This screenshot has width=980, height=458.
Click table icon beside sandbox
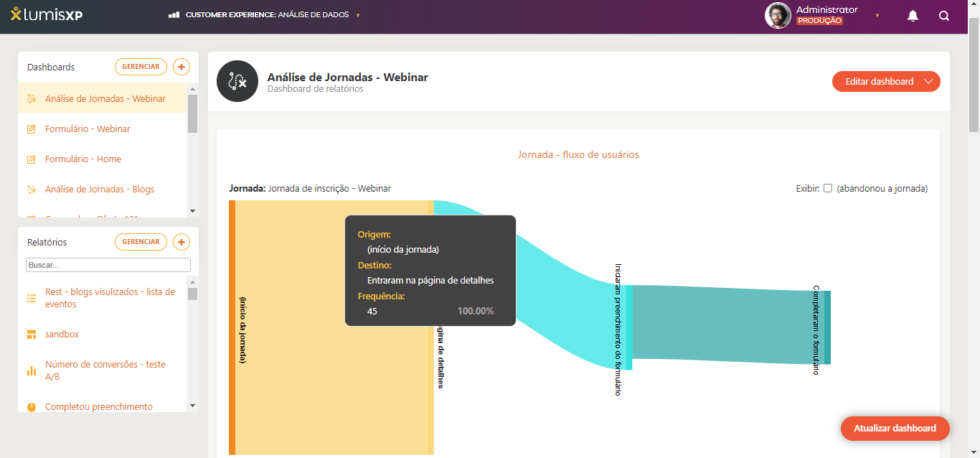pyautogui.click(x=32, y=335)
